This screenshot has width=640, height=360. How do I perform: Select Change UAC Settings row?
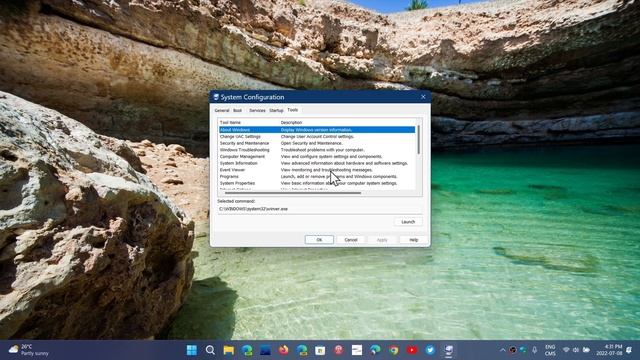[x=317, y=137]
